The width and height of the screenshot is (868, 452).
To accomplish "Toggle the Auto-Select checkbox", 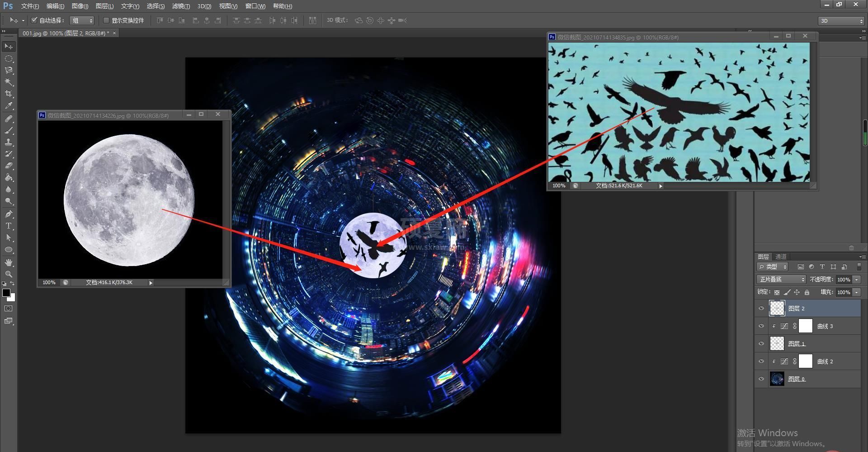I will (34, 20).
